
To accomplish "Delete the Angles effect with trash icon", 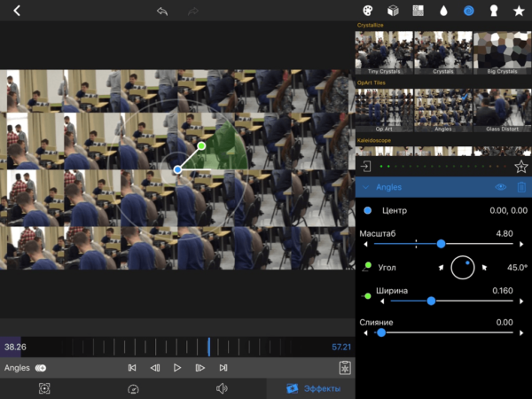I will click(521, 187).
